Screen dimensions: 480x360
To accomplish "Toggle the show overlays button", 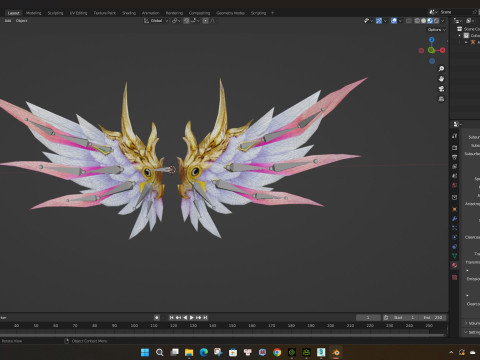I will point(394,21).
